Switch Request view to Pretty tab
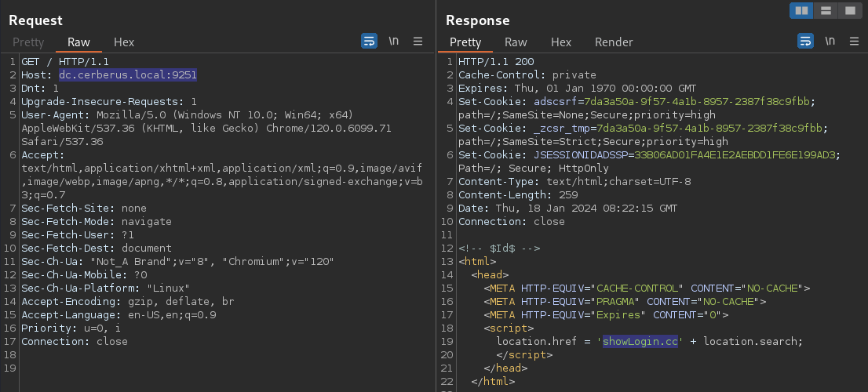Viewport: 868px width, 392px height. pos(28,42)
